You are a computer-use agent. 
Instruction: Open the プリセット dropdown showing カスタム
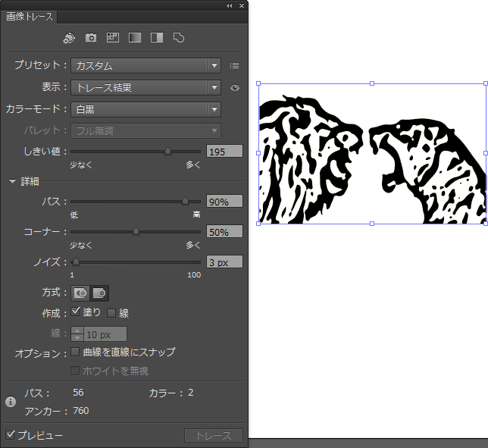click(145, 66)
